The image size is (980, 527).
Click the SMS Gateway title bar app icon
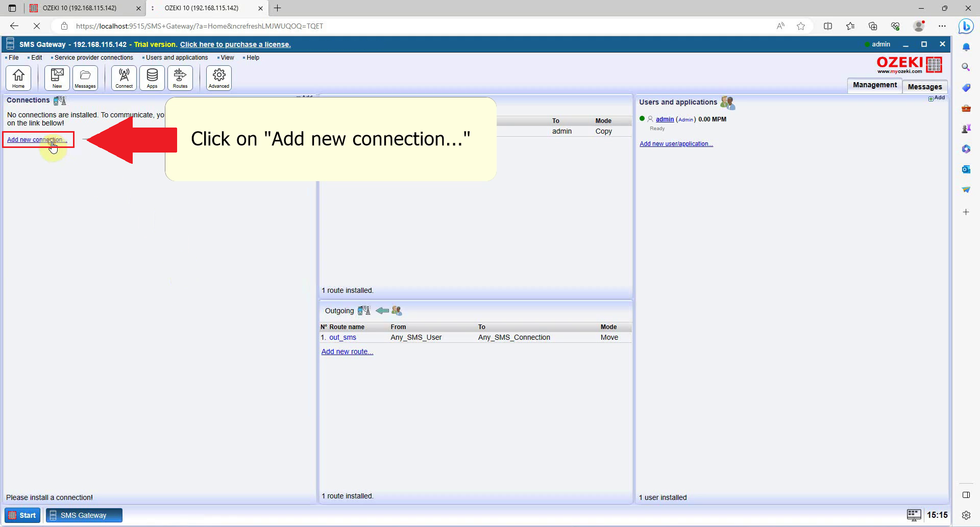click(x=10, y=44)
